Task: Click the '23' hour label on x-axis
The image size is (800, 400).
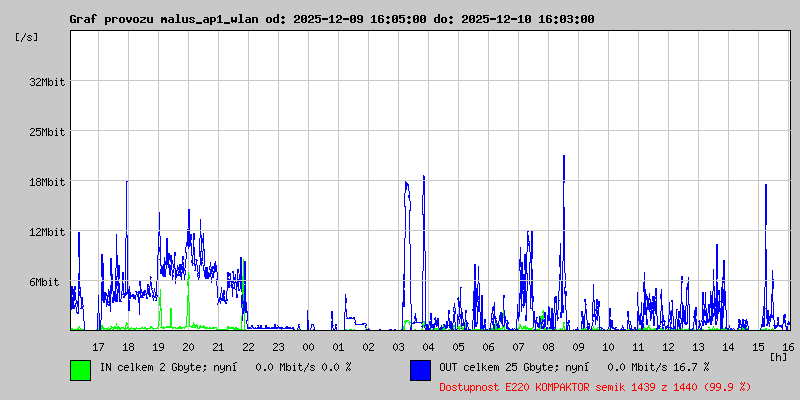Action: coord(279,347)
